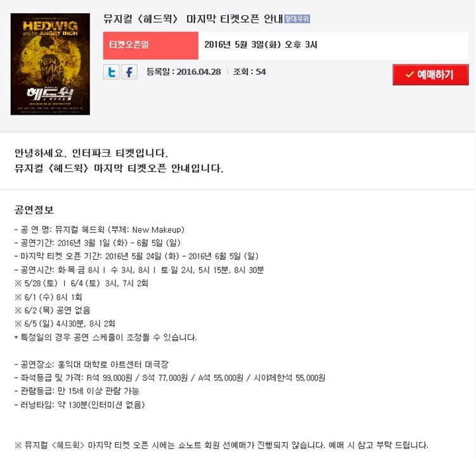
Task: Select the 뮤지컬 헤드윅 마지막 티켓오픈 안내 title
Action: point(193,19)
